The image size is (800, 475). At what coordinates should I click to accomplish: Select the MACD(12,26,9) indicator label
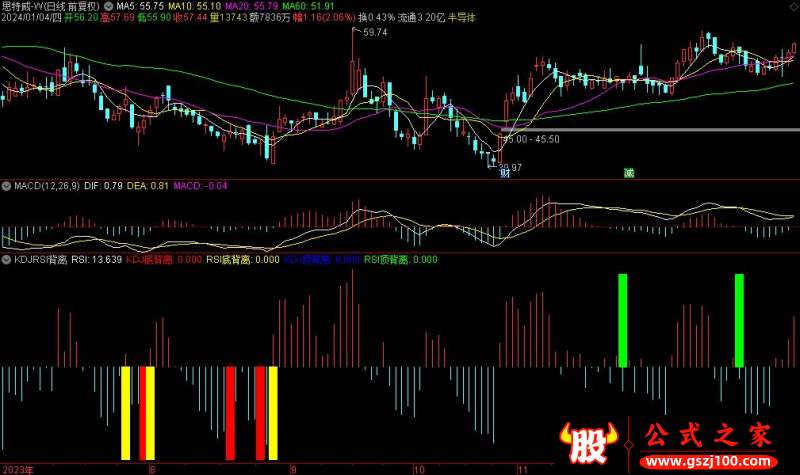pos(52,185)
